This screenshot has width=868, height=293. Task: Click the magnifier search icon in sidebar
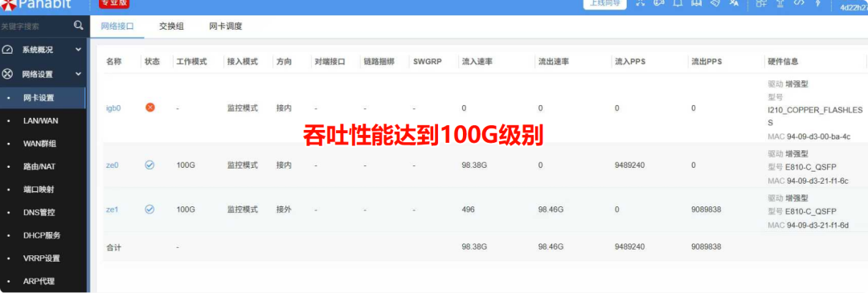tap(78, 26)
